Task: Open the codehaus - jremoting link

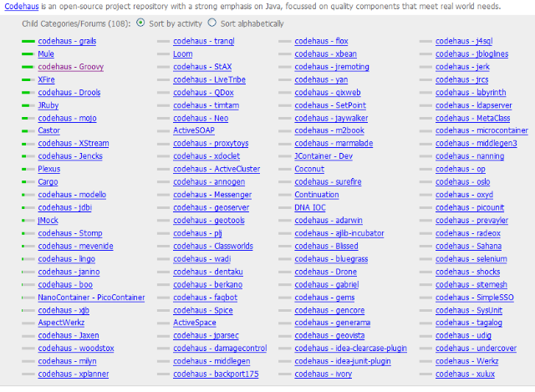Action: pyautogui.click(x=332, y=67)
